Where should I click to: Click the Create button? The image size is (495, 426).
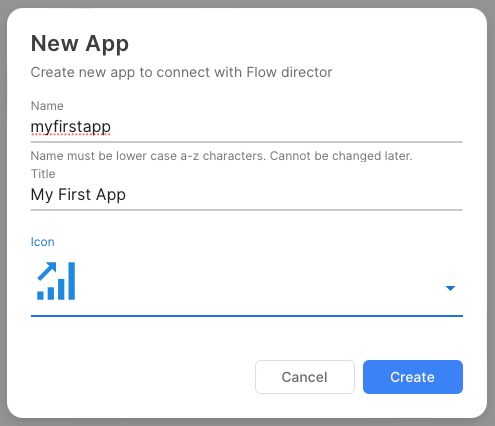(413, 377)
